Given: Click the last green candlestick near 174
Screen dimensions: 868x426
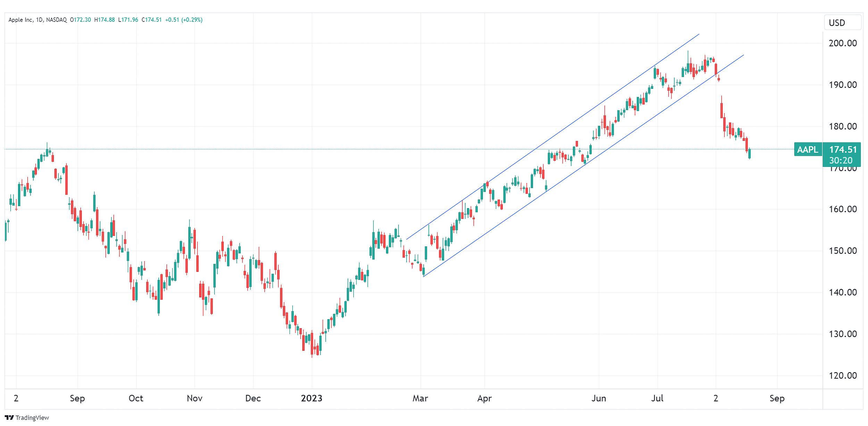Looking at the screenshot, I should (750, 153).
